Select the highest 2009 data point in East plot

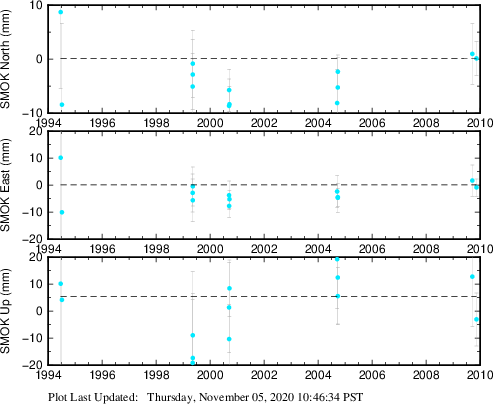coord(472,181)
